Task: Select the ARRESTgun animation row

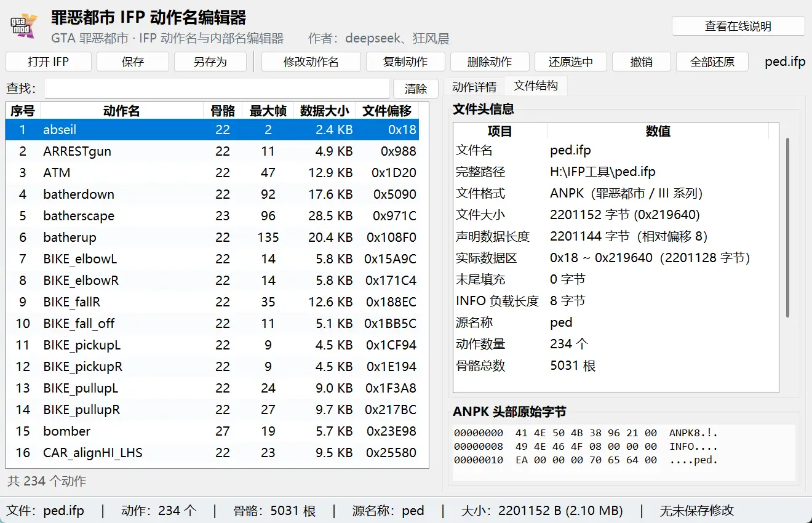Action: coord(212,151)
